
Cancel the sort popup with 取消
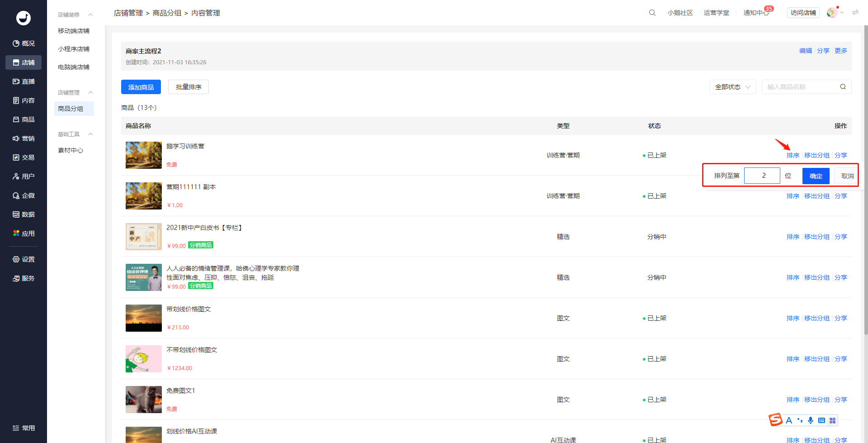pos(847,176)
